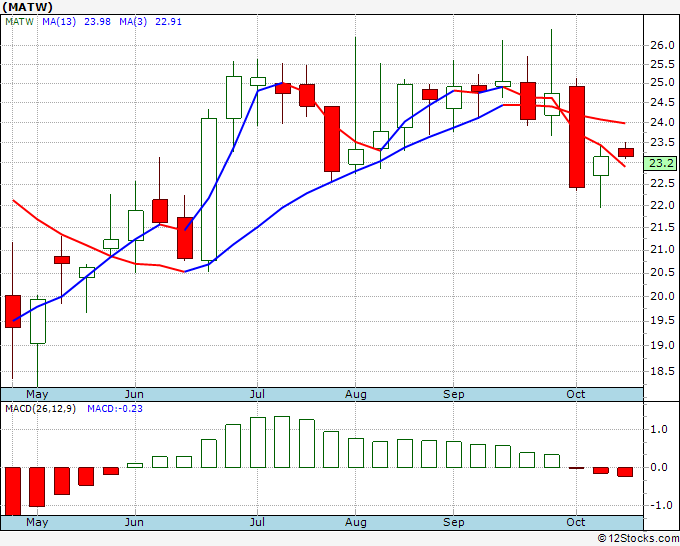Click May on the MACD panel time axis

point(37,522)
